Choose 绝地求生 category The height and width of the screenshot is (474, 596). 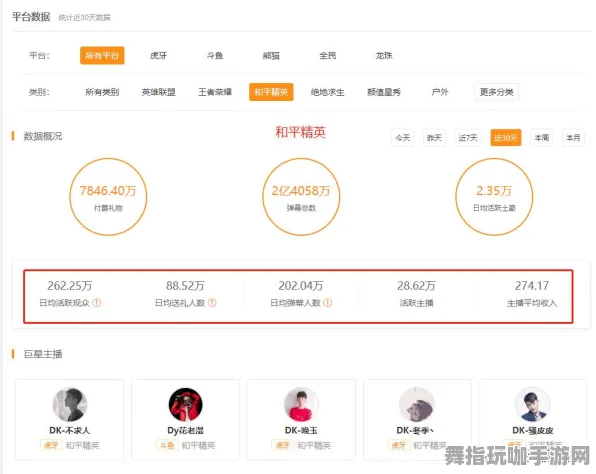pos(327,92)
